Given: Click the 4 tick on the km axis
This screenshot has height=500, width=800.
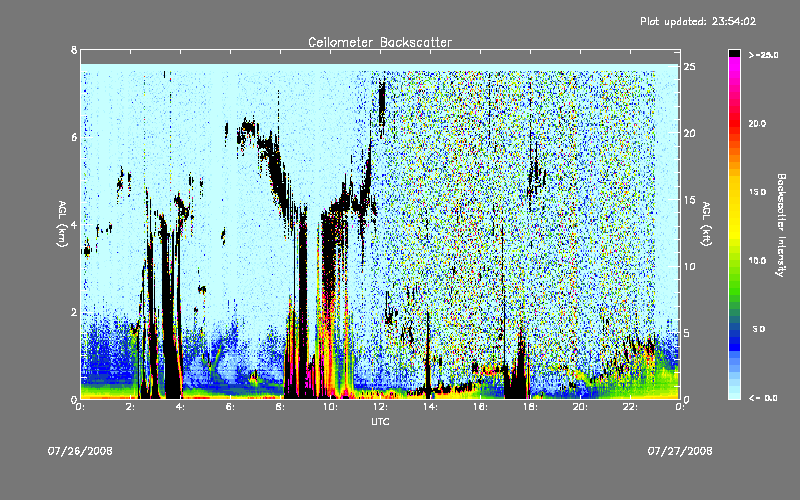Looking at the screenshot, I should (x=74, y=224).
